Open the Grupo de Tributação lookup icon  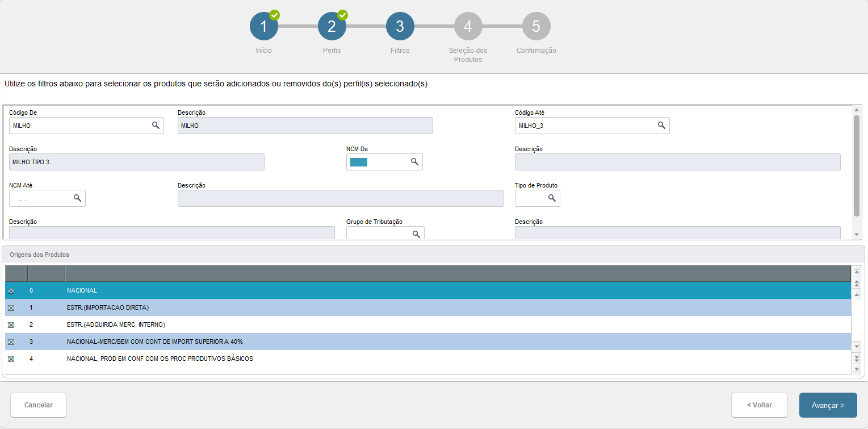click(416, 234)
